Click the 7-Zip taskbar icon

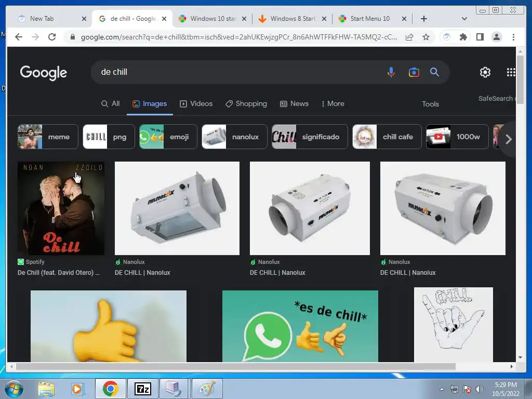tap(143, 389)
